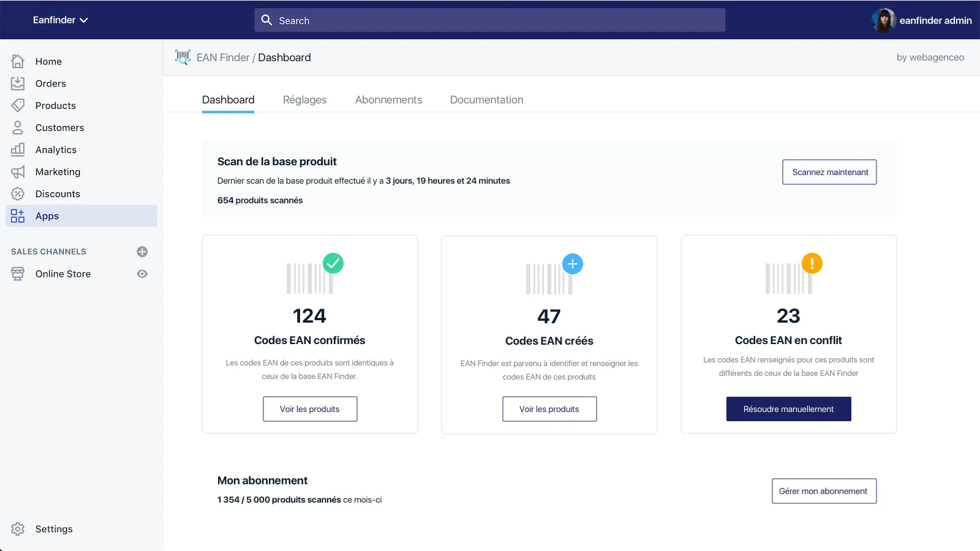Screen dimensions: 980x551
Task: Click the Apps grid icon
Action: [18, 216]
